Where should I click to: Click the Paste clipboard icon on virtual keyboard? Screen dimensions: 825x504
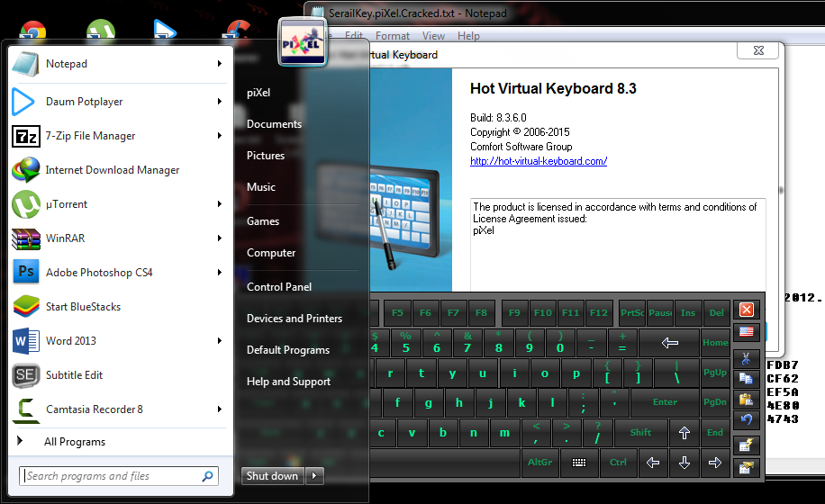point(746,400)
